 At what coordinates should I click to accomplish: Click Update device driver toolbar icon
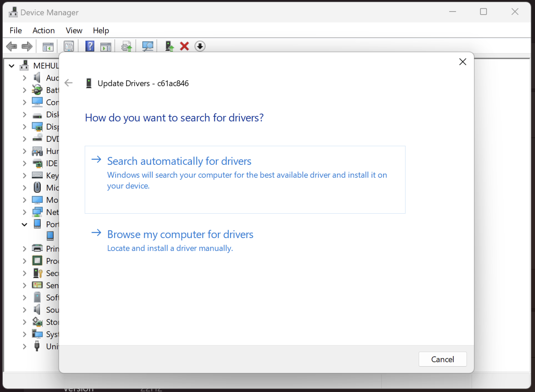coord(169,46)
